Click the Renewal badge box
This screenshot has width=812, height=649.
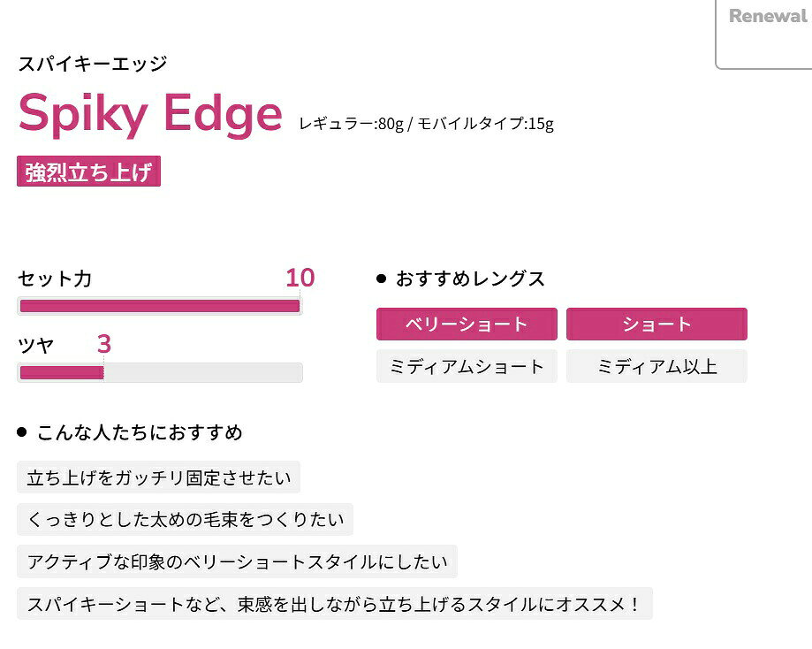[763, 34]
